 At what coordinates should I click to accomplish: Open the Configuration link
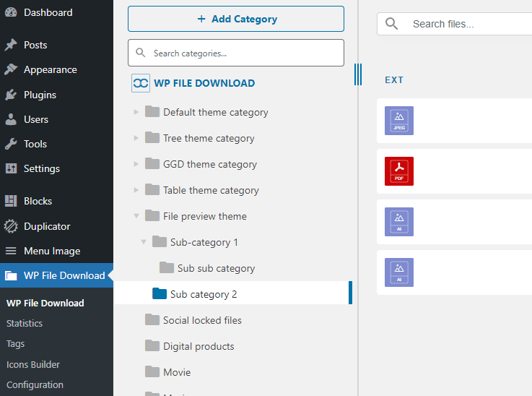coord(35,384)
